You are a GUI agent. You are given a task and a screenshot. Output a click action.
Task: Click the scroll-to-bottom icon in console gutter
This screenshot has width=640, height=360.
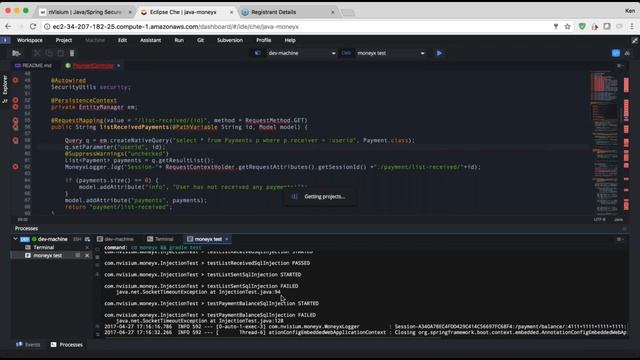(97, 334)
